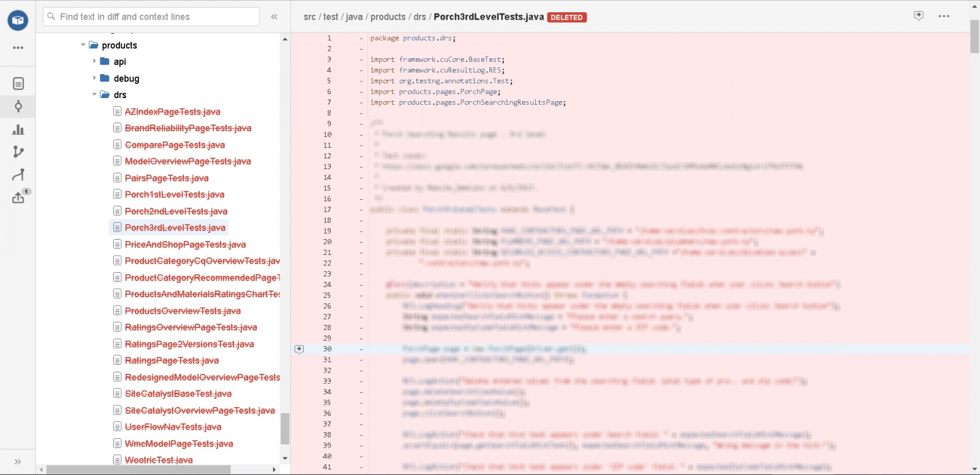Click diff pane scrollbar up arrow
This screenshot has width=980, height=475.
(974, 6)
